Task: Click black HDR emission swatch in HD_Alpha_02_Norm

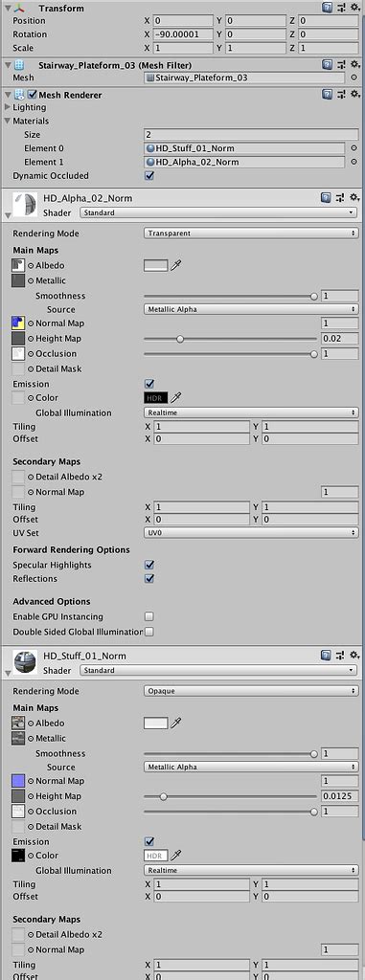Action: pos(156,397)
